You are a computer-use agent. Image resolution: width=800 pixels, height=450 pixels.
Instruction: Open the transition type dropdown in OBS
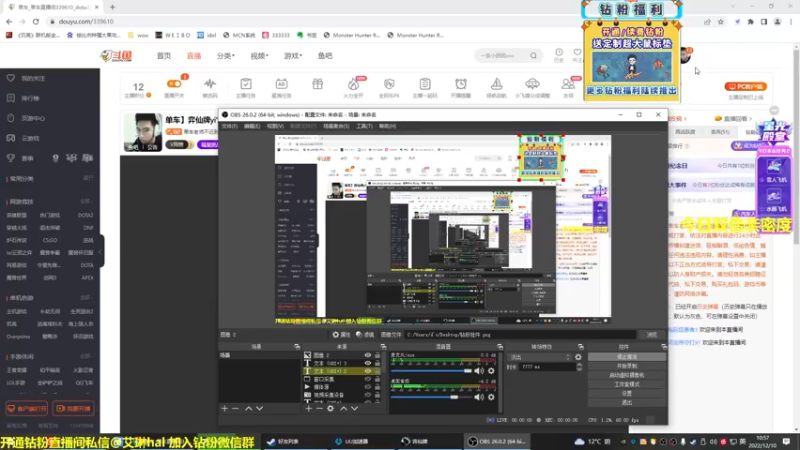point(540,357)
